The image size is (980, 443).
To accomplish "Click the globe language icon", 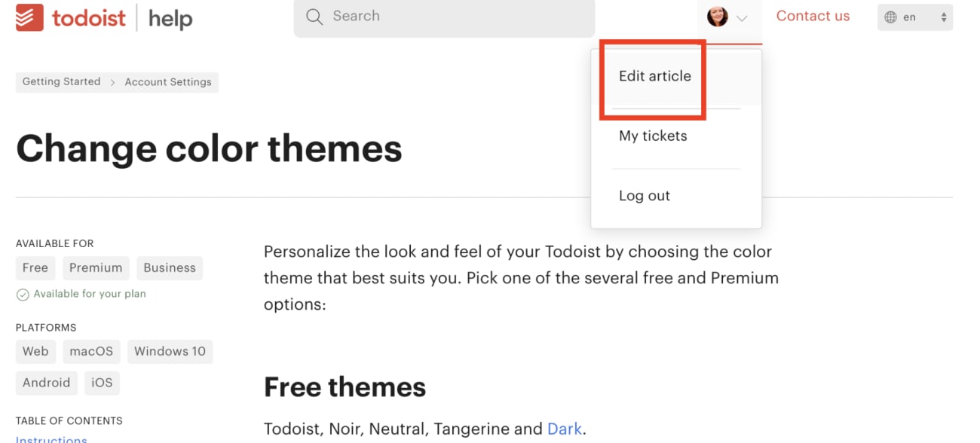I will 891,17.
